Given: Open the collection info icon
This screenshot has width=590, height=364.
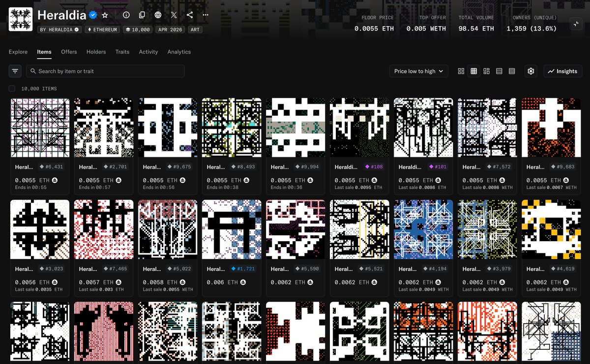Looking at the screenshot, I should (x=126, y=15).
